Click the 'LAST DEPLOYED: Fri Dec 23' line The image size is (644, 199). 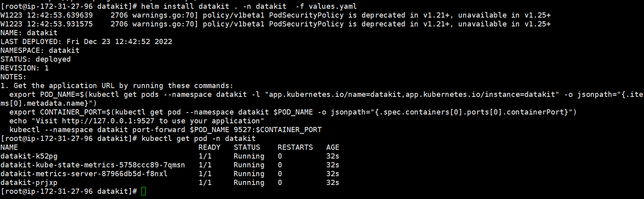[x=86, y=42]
